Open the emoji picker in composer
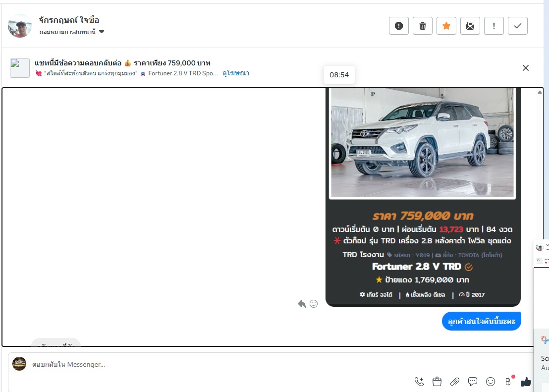The image size is (549, 392). click(x=491, y=382)
